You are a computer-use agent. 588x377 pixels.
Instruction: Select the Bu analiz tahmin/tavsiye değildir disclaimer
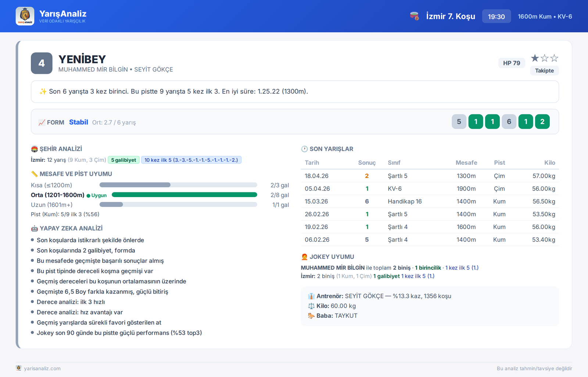[534, 369]
